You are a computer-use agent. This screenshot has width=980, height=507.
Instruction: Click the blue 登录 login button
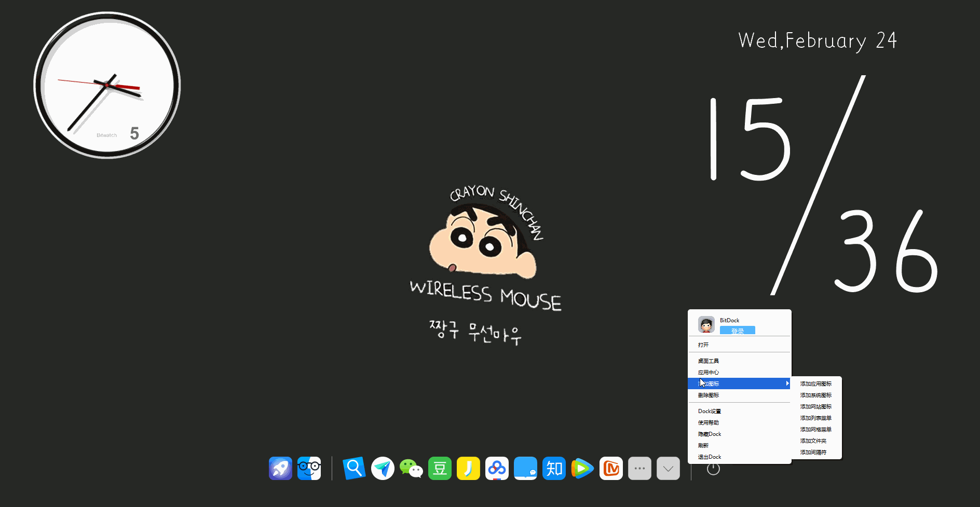pos(738,331)
